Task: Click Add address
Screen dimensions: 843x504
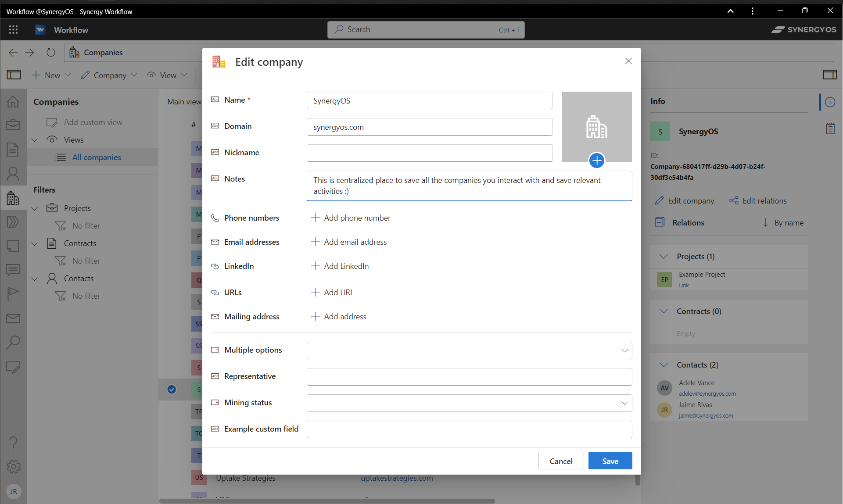Action: [339, 317]
